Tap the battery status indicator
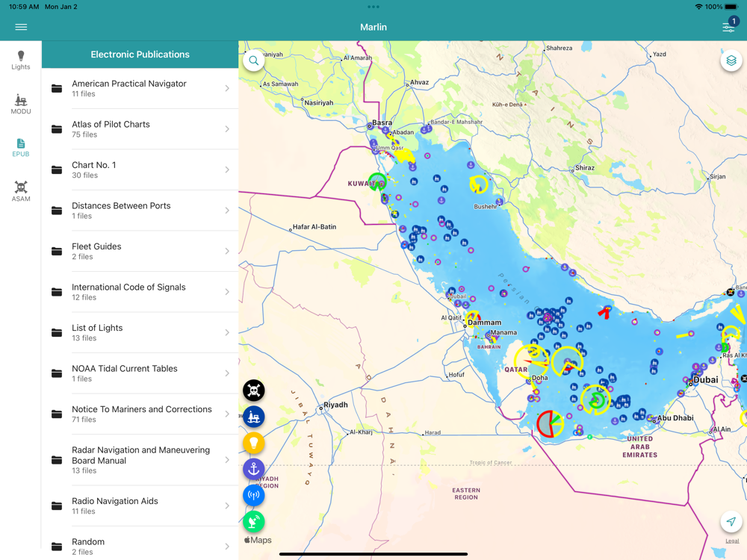This screenshot has height=560, width=747. click(x=731, y=7)
